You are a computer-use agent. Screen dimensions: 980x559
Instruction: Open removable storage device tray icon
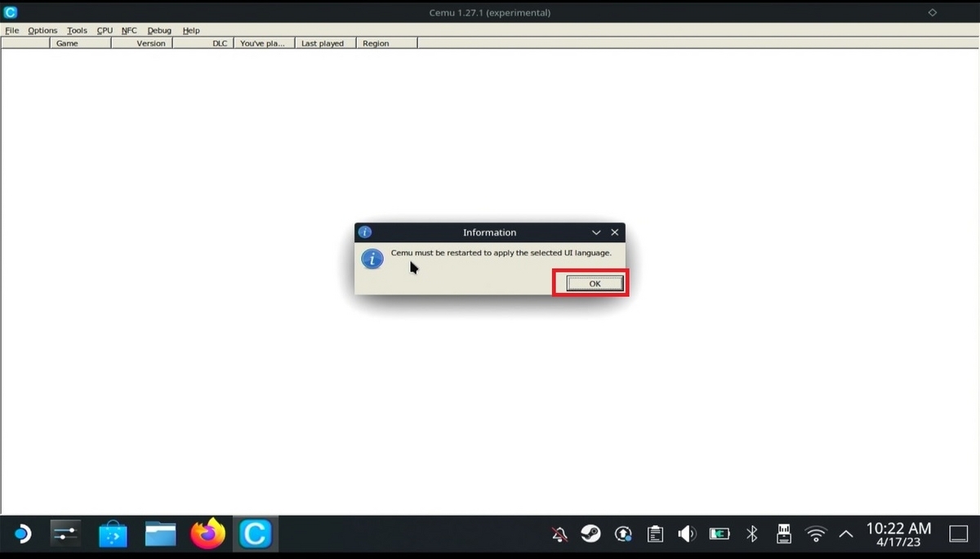click(x=783, y=535)
